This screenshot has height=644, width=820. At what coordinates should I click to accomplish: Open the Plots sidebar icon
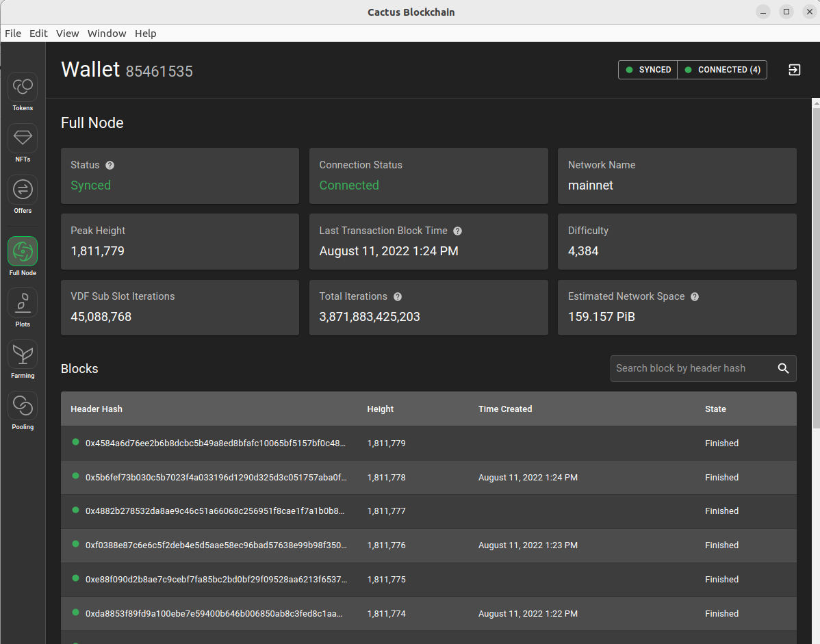[23, 302]
